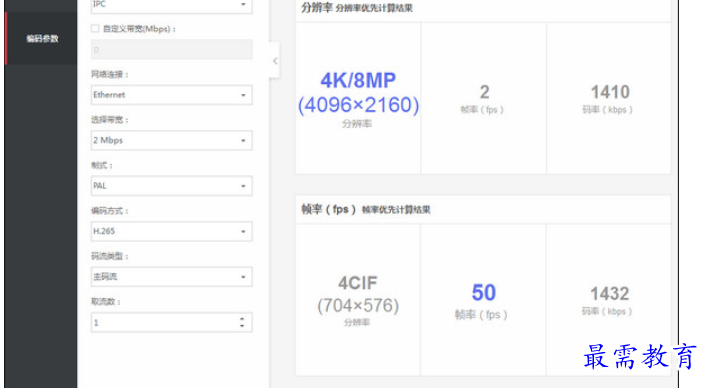The width and height of the screenshot is (705, 388).
Task: Open the 码流类型 主码流 dropdown
Action: click(172, 277)
